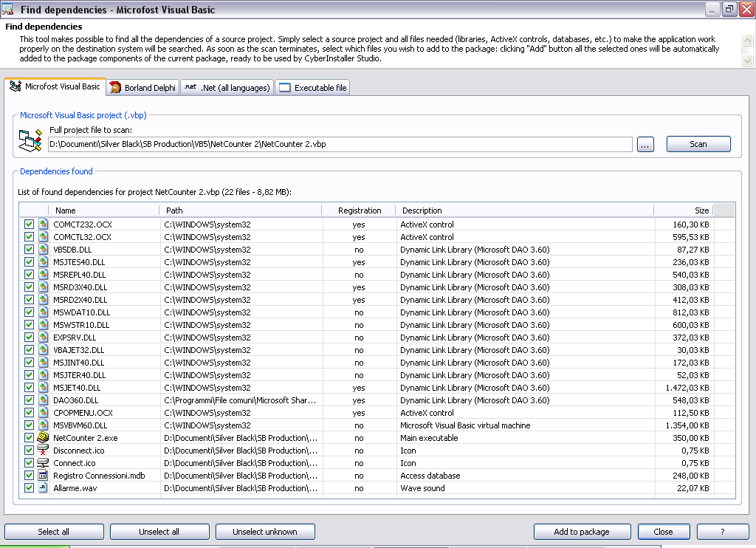The width and height of the screenshot is (756, 548).
Task: Sort by the Path column header
Action: coord(240,210)
